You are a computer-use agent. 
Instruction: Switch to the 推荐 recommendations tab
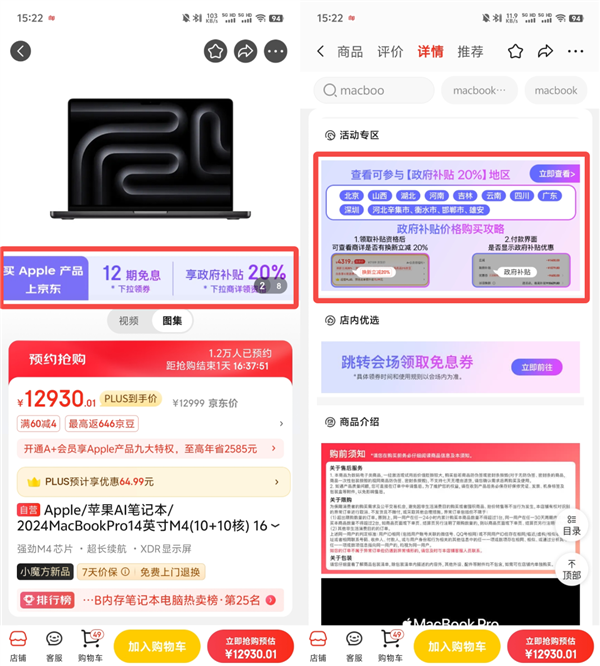[470, 52]
